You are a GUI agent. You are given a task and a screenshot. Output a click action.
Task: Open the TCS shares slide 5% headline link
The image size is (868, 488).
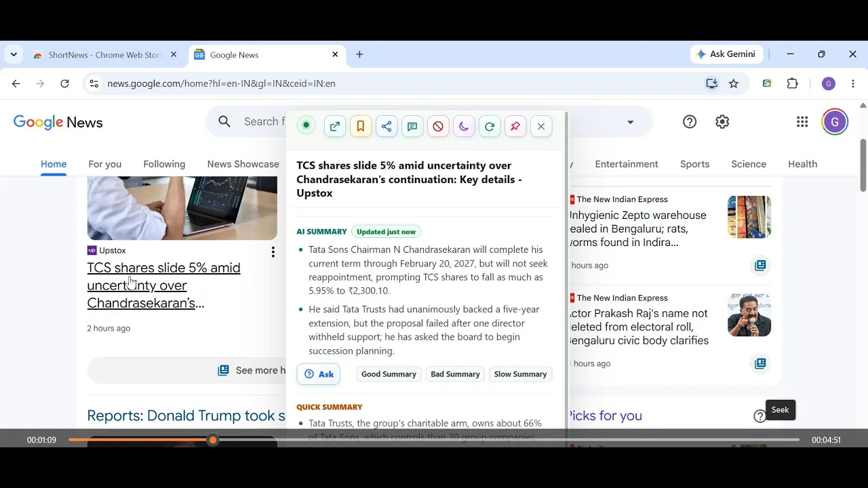(x=164, y=285)
